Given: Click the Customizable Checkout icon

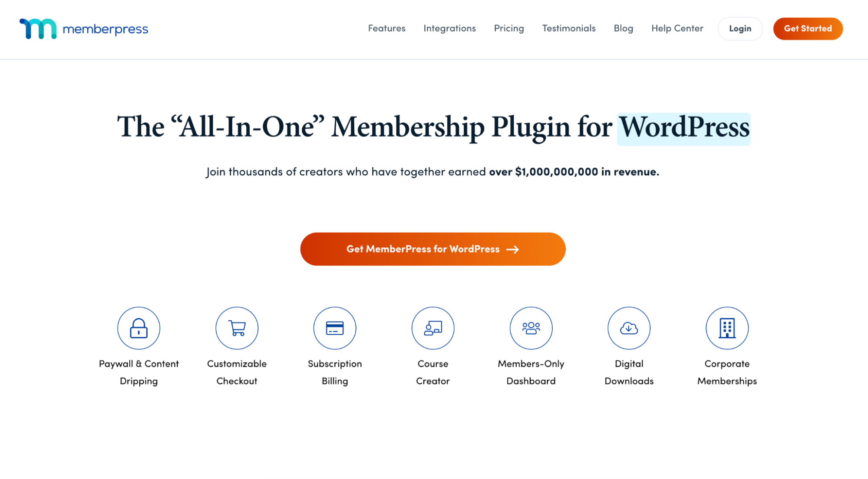Looking at the screenshot, I should pos(237,328).
